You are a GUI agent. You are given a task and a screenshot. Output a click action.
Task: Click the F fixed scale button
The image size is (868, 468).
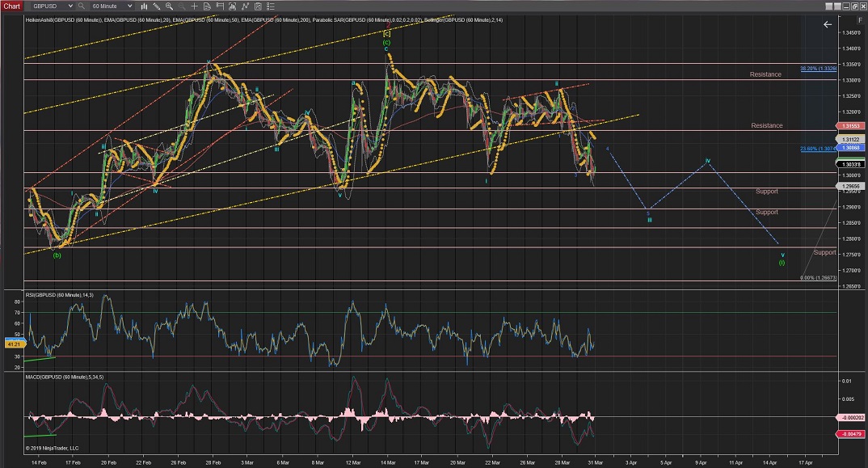(x=860, y=20)
